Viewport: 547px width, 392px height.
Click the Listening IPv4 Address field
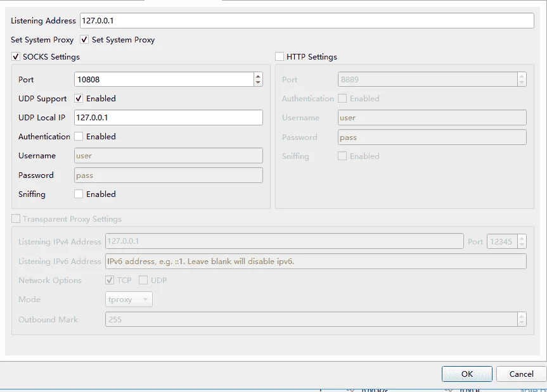285,241
